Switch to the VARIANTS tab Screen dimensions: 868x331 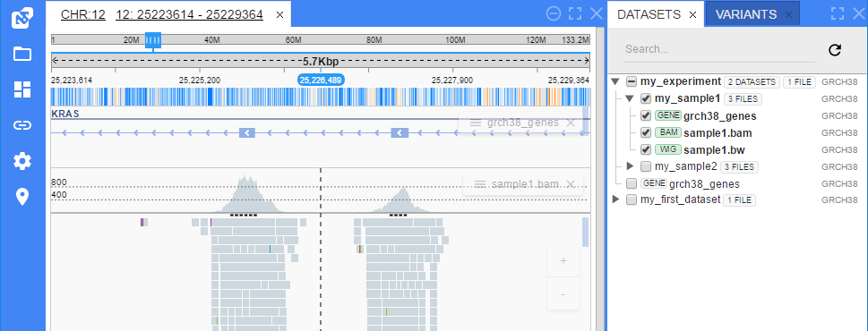click(745, 15)
